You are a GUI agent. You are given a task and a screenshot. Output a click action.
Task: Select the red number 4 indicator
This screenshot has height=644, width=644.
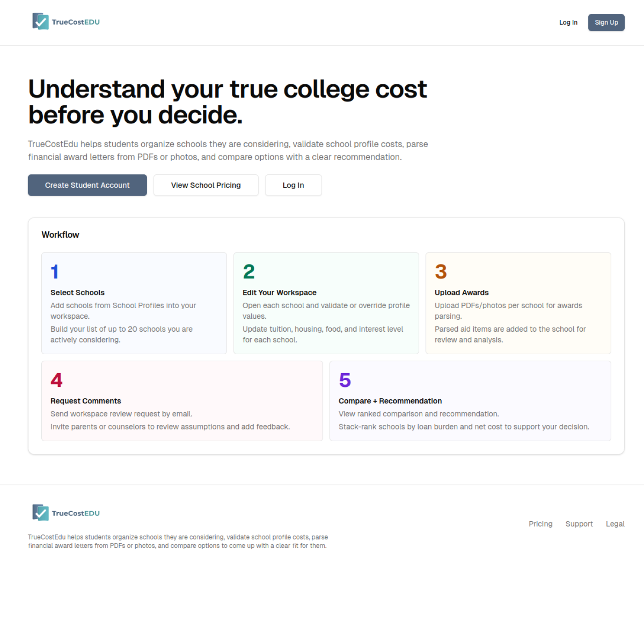[x=56, y=380]
